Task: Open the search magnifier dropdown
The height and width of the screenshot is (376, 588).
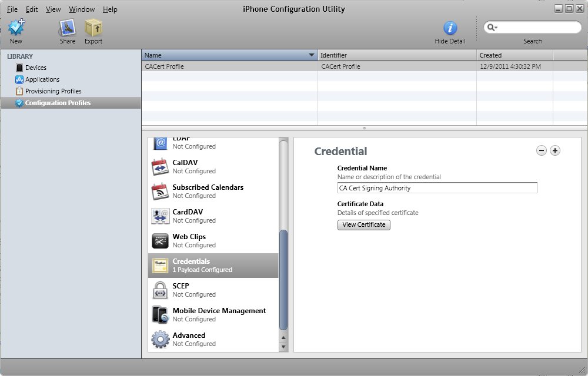Action: (492, 28)
